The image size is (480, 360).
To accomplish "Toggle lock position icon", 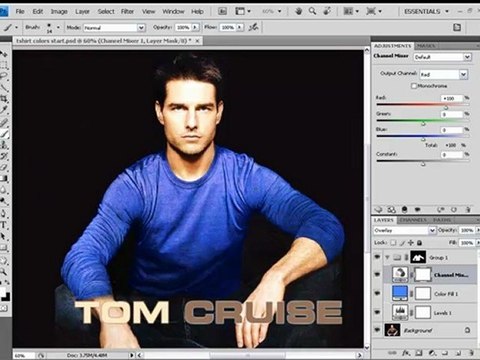I will [411, 243].
